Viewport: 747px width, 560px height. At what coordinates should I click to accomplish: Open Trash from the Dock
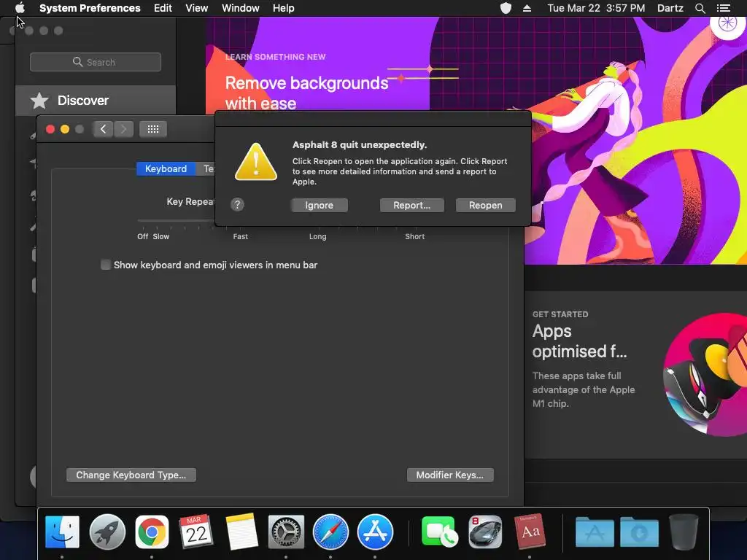click(684, 532)
